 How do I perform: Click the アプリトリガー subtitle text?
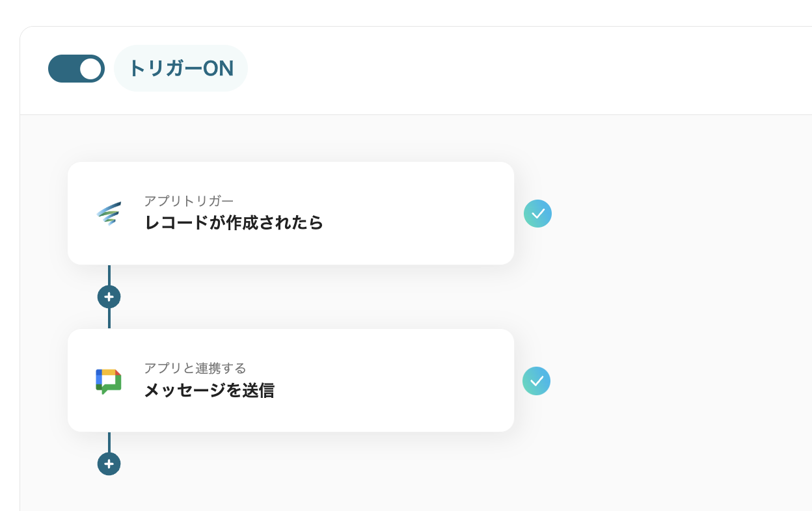coord(189,201)
